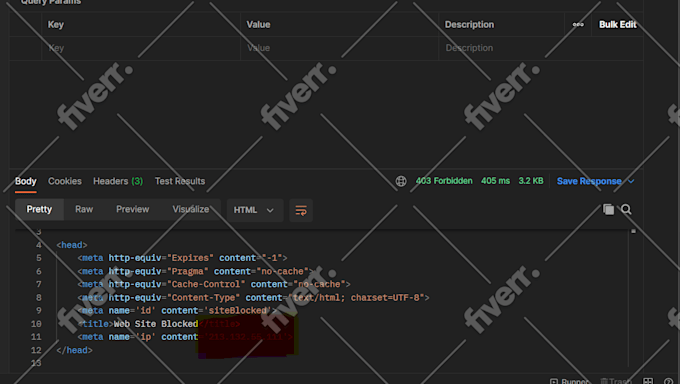Click the 3.2 KB response size

[531, 181]
